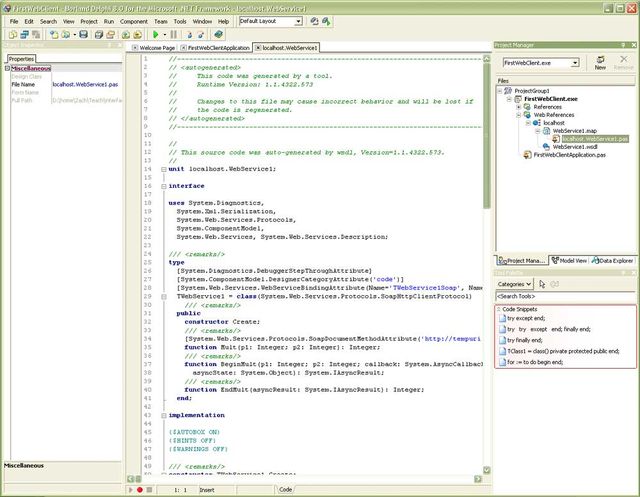The width and height of the screenshot is (640, 497).
Task: Click the Play macro icon in status bar
Action: click(131, 490)
